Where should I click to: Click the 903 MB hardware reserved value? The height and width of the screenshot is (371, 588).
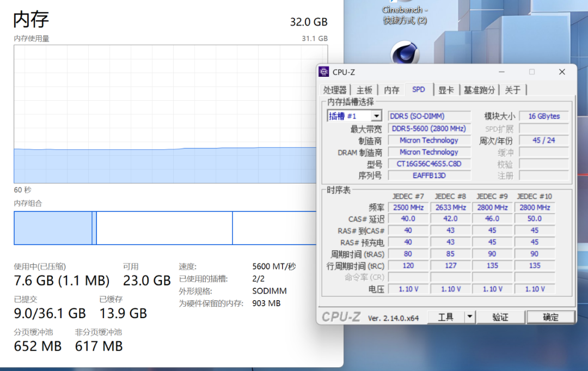tap(266, 303)
